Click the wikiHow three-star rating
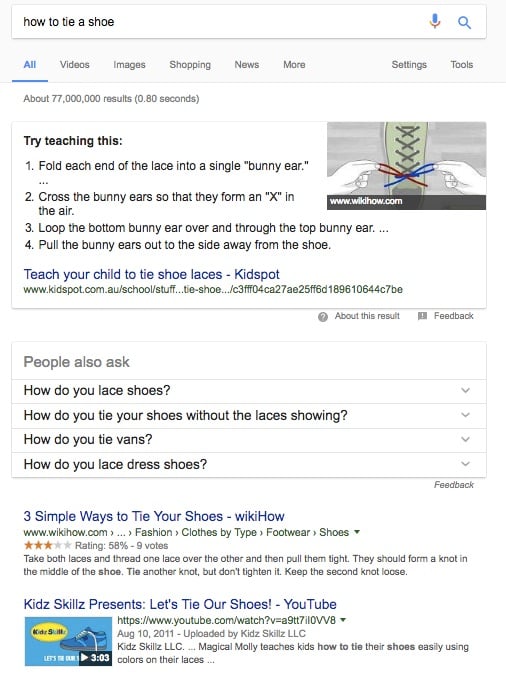Viewport: 506px width, 675px height. point(47,545)
